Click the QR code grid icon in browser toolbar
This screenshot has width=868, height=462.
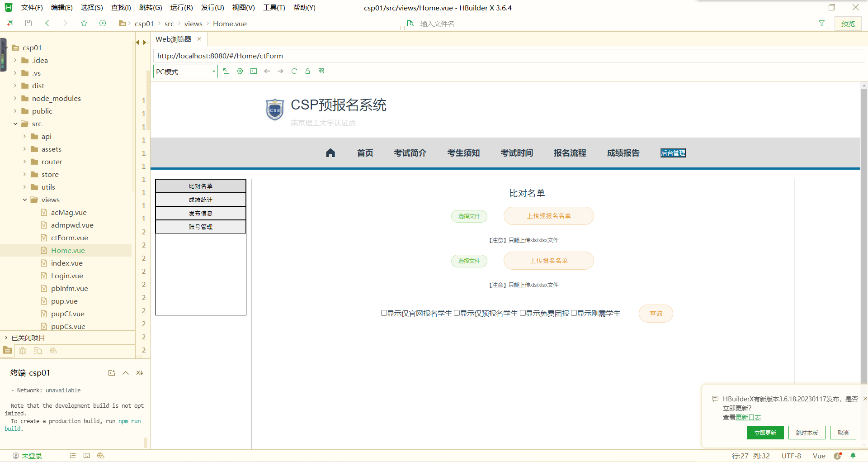pyautogui.click(x=321, y=71)
